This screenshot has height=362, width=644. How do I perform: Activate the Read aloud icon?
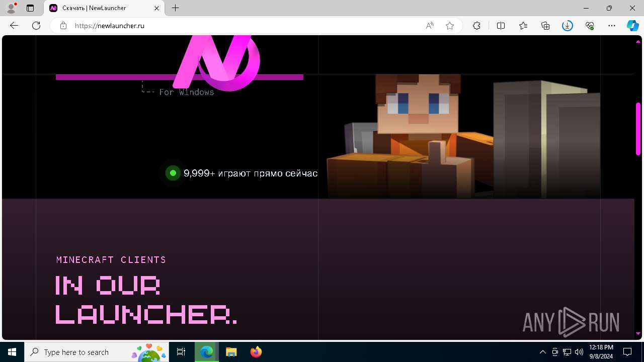click(430, 26)
